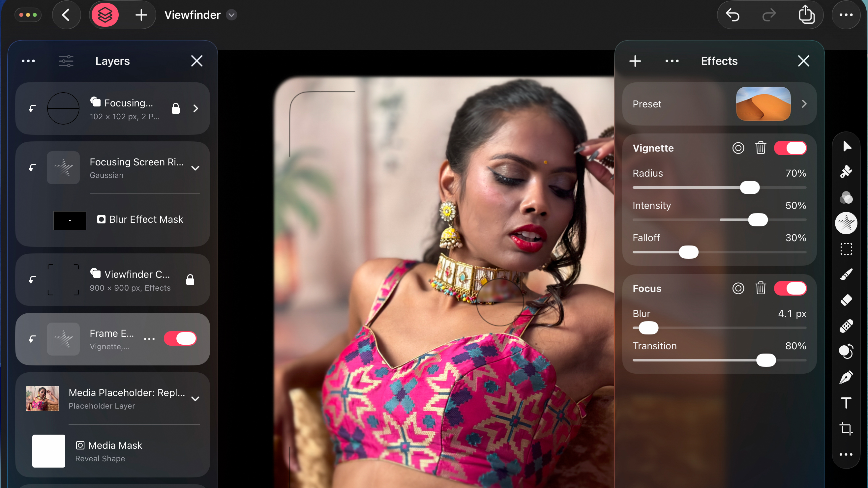Collapse the Focusing Screen Gaussian layer

(195, 167)
